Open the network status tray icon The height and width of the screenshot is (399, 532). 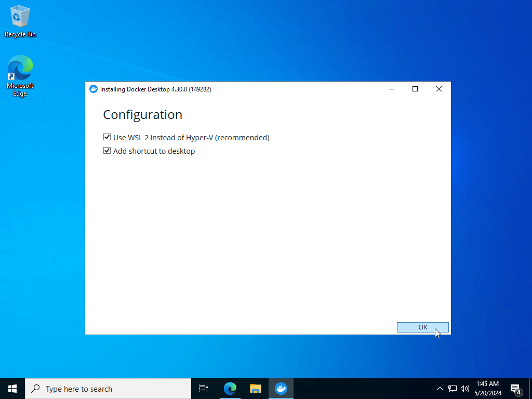[453, 389]
